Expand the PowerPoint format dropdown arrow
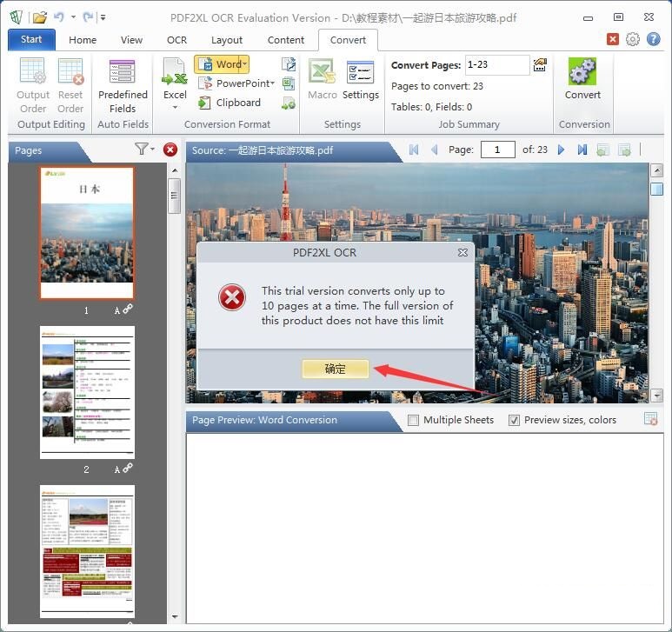Screen dimensions: 672x632 pos(272,83)
